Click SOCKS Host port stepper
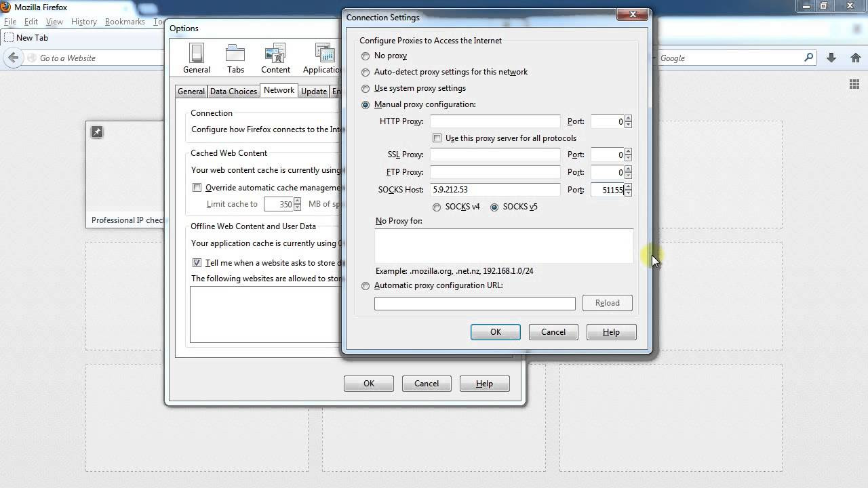868x488 pixels. point(628,190)
